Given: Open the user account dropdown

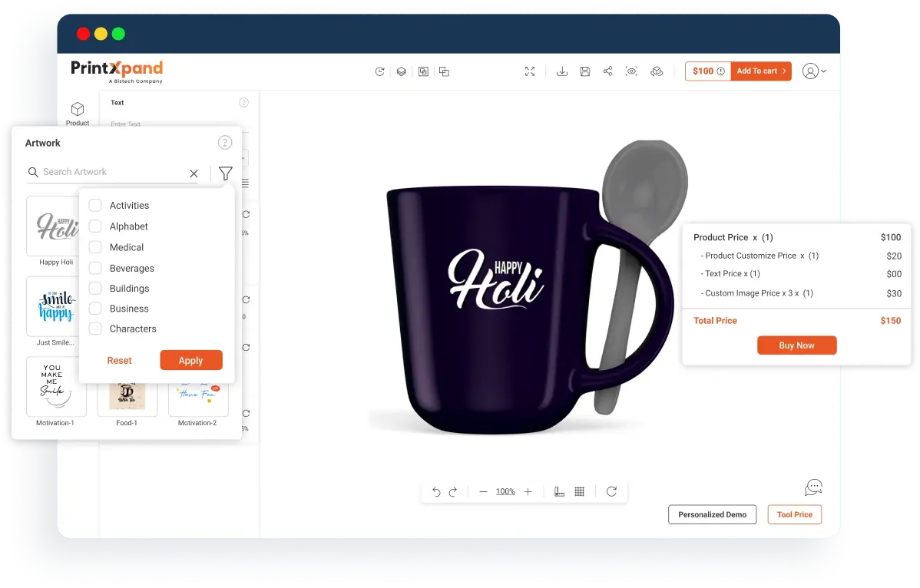Looking at the screenshot, I should (x=814, y=71).
